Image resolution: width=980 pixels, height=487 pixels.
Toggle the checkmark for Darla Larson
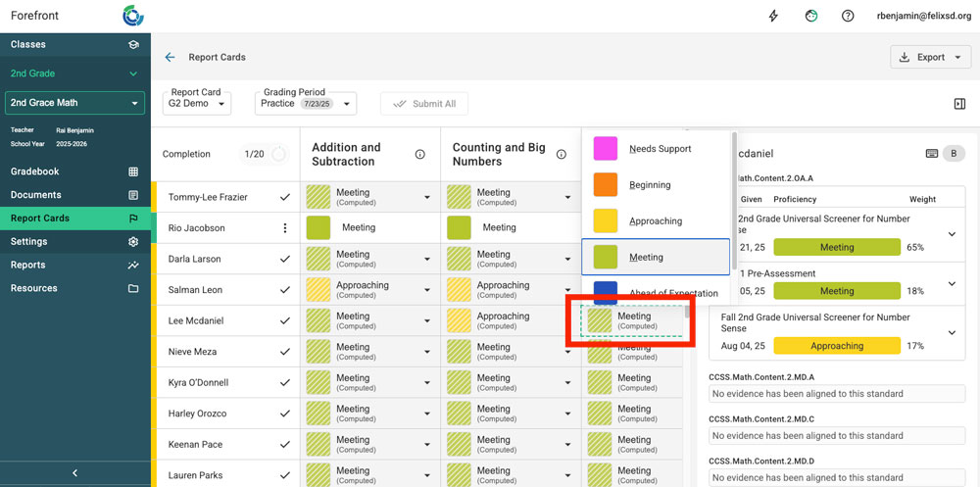(x=285, y=260)
